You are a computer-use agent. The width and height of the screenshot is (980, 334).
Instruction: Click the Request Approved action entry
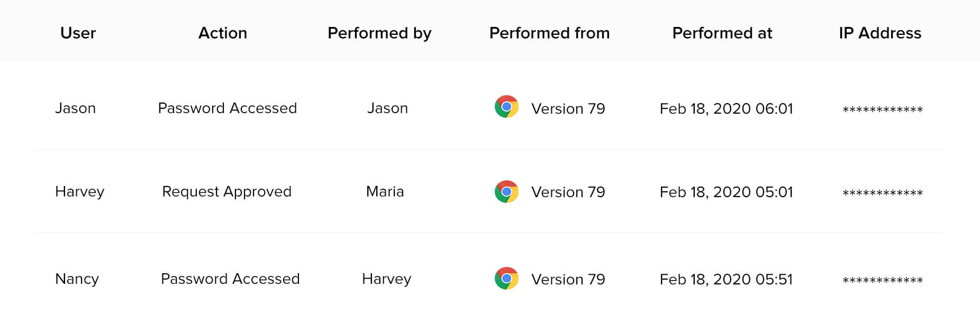(226, 191)
